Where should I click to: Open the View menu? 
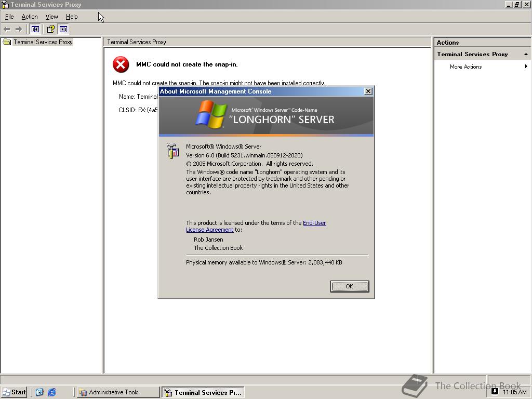click(x=51, y=17)
